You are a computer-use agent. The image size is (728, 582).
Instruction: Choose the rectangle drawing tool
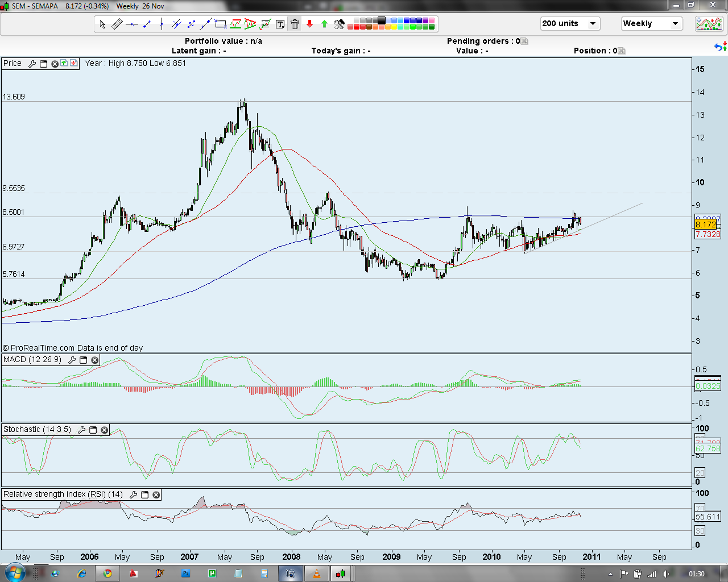(221, 24)
